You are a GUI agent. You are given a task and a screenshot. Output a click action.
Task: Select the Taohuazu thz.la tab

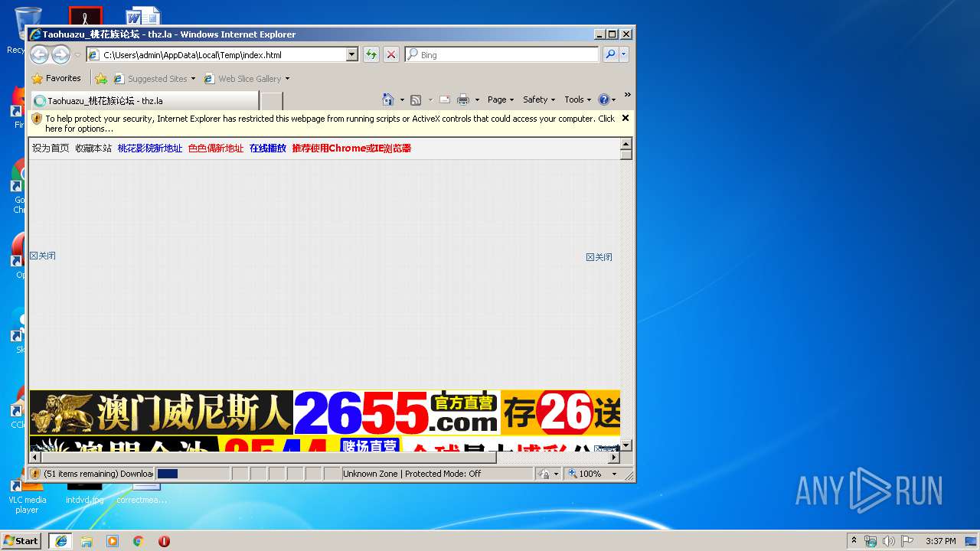coord(145,100)
